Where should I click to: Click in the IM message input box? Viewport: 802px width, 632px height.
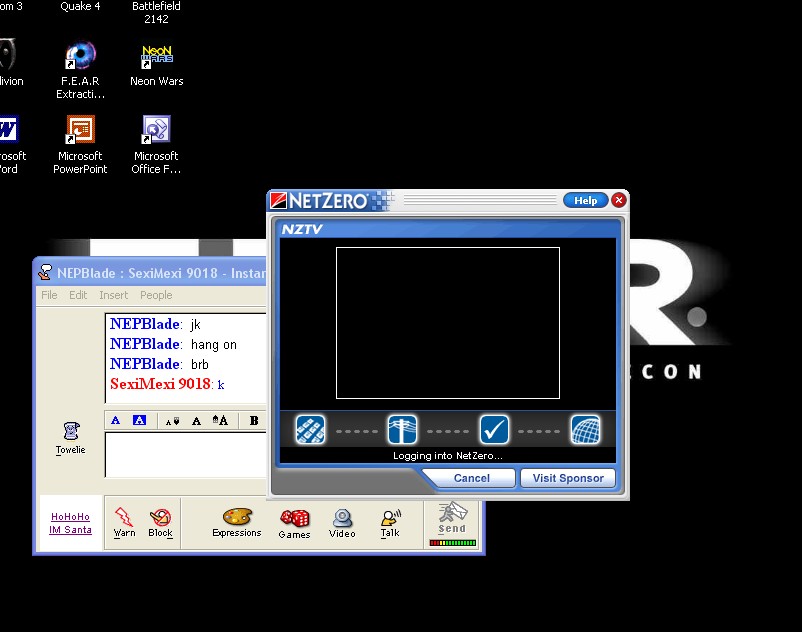point(186,455)
